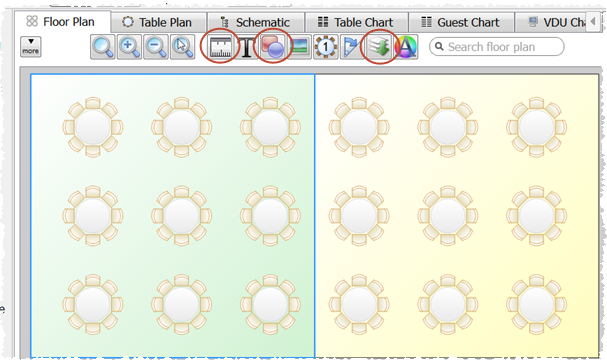Open the Table Plan tab
The image size is (607, 364).
[x=158, y=22]
